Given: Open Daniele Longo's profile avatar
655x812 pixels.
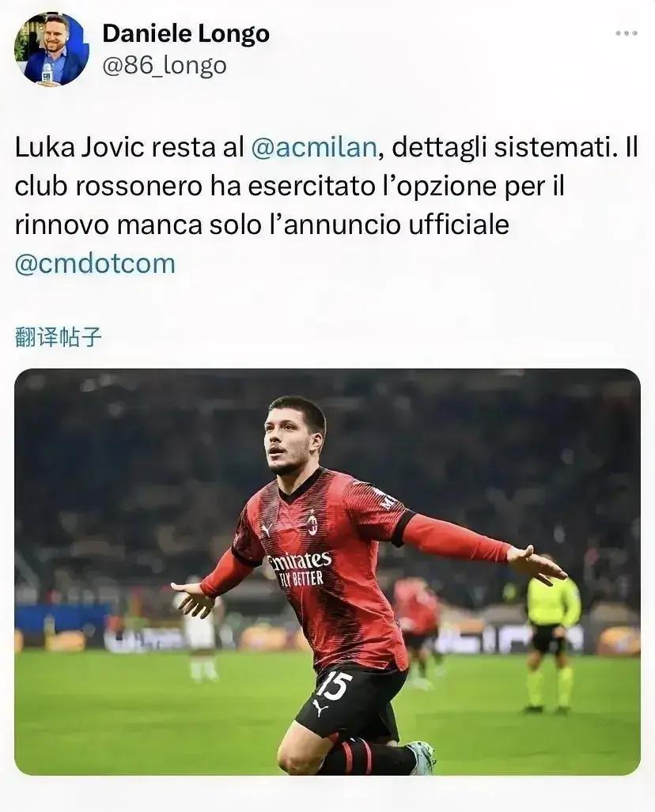Looking at the screenshot, I should pyautogui.click(x=51, y=49).
